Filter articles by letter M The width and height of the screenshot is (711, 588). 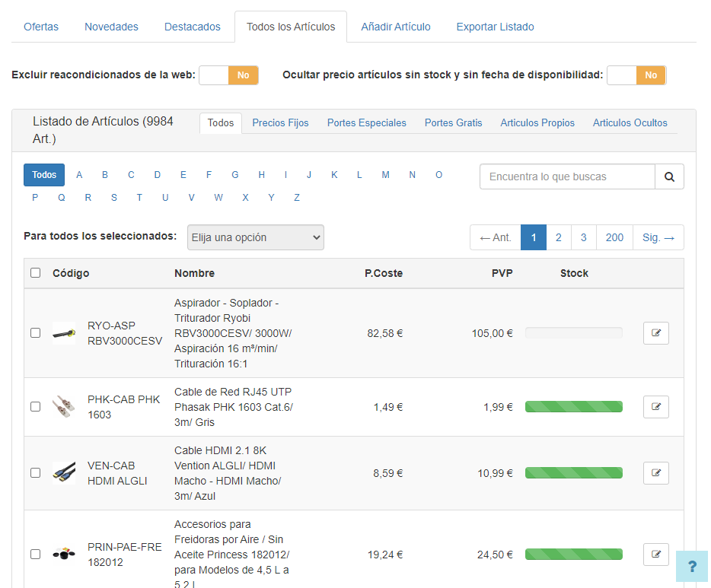pyautogui.click(x=386, y=175)
